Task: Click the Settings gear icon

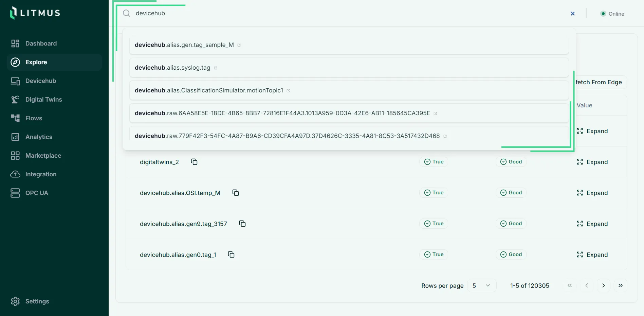Action: (x=15, y=301)
